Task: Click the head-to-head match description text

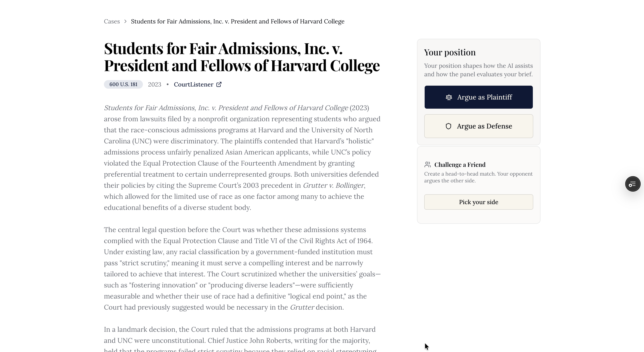Action: pos(478,177)
